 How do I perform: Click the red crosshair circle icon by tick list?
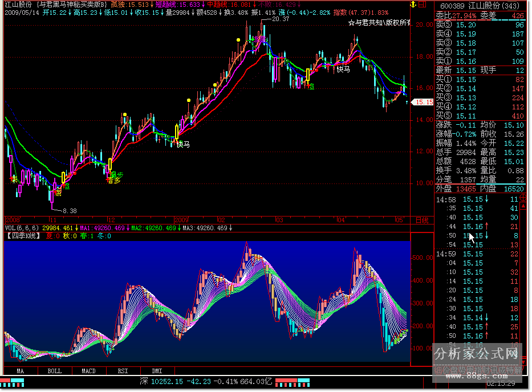pyautogui.click(x=523, y=197)
